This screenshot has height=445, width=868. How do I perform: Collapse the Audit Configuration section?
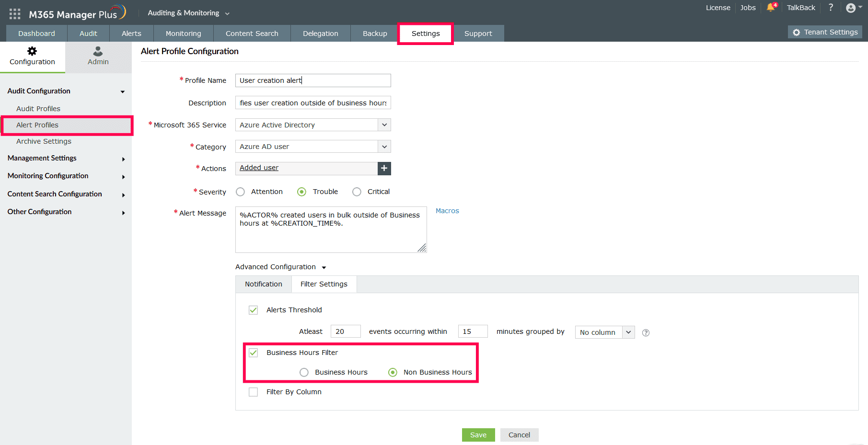pyautogui.click(x=66, y=91)
